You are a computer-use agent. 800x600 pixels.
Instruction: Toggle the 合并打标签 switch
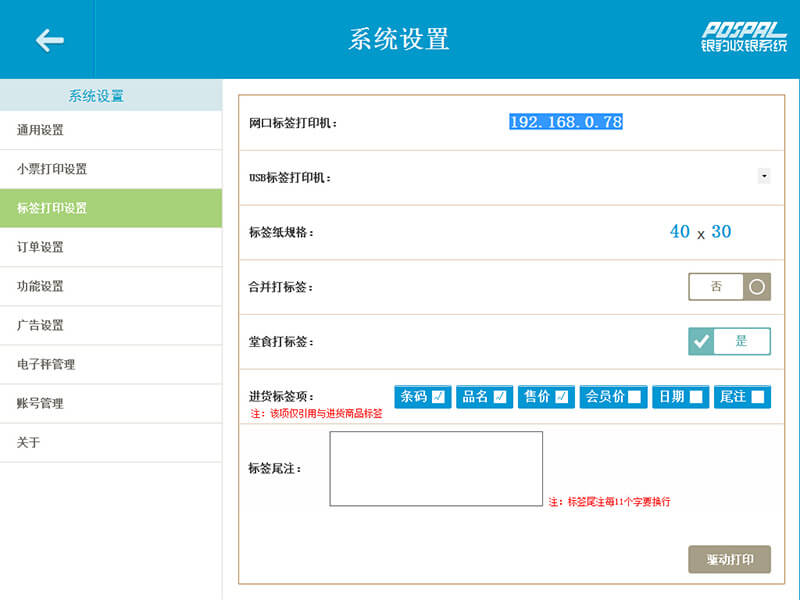tap(729, 287)
